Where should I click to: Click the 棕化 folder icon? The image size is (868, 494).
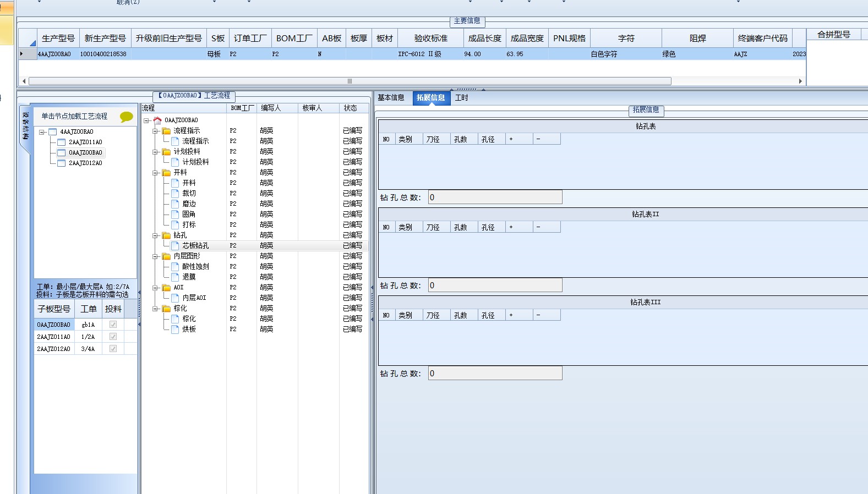coord(166,308)
